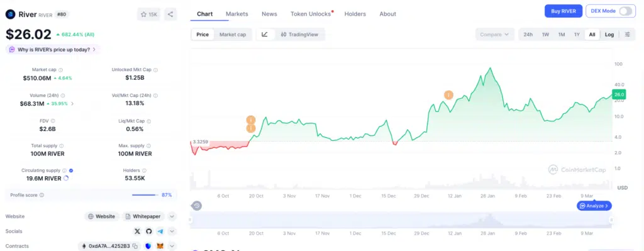Open the Whitepaper link
Screen dimensions: 644x251
tap(143, 216)
